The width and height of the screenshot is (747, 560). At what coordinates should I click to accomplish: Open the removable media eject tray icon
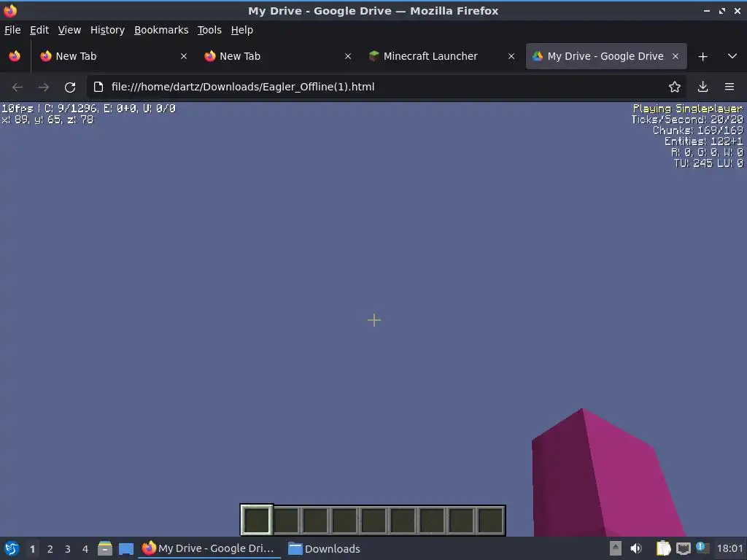tap(616, 548)
